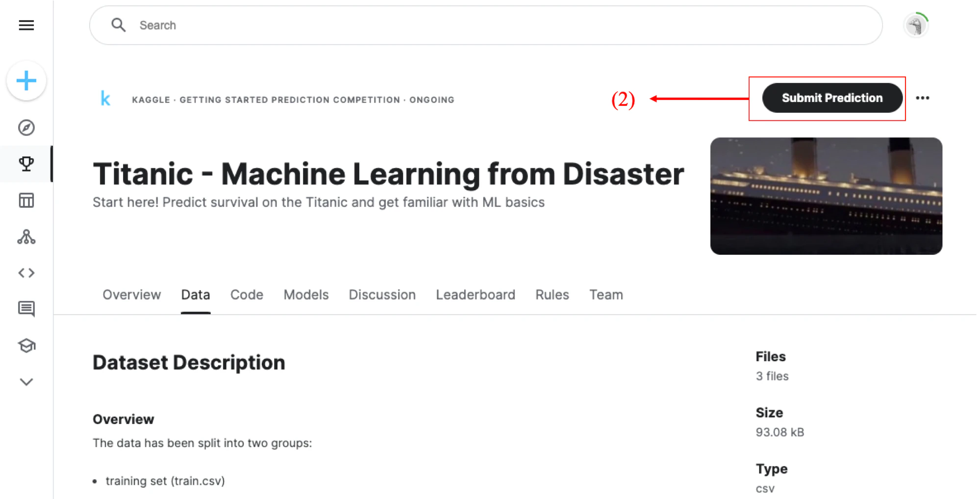Viewport: 980px width, 499px height.
Task: Click the Titanic competition title heading
Action: pos(388,174)
